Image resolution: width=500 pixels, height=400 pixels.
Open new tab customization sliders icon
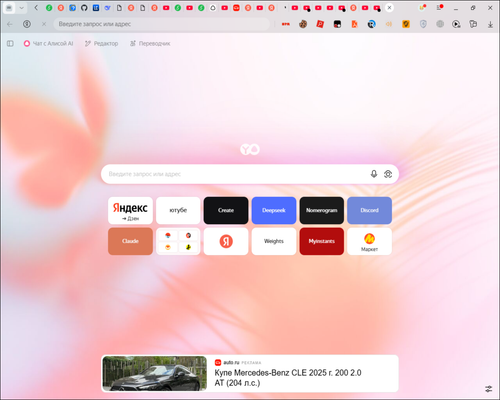pos(489,388)
